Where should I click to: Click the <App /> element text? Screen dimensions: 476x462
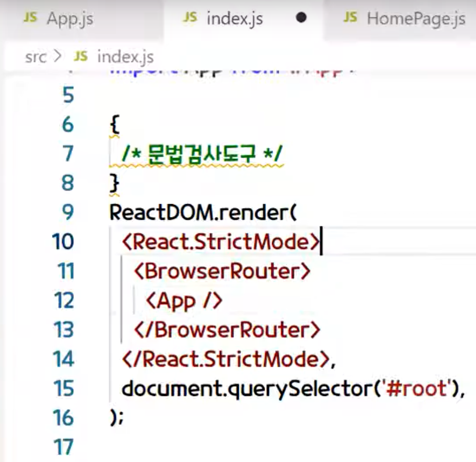(x=184, y=301)
